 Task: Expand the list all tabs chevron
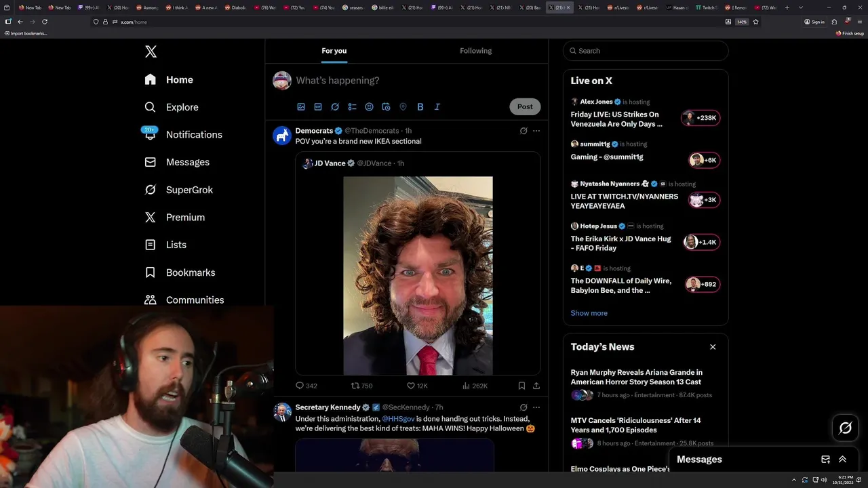pos(801,7)
